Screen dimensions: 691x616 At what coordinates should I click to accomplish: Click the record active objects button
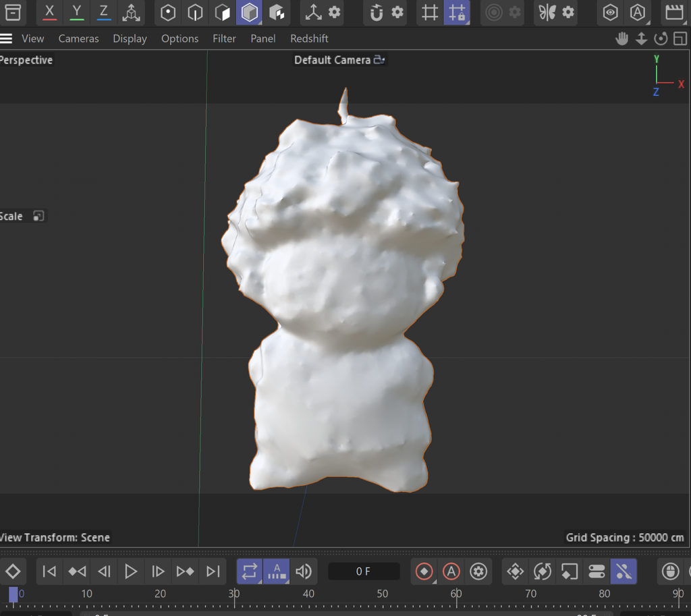424,571
